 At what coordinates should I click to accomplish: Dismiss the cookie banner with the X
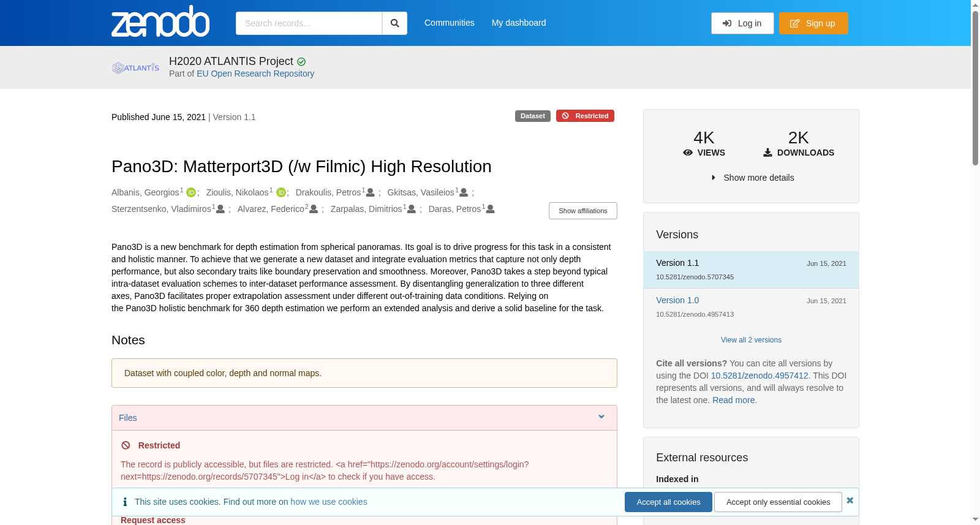(850, 500)
